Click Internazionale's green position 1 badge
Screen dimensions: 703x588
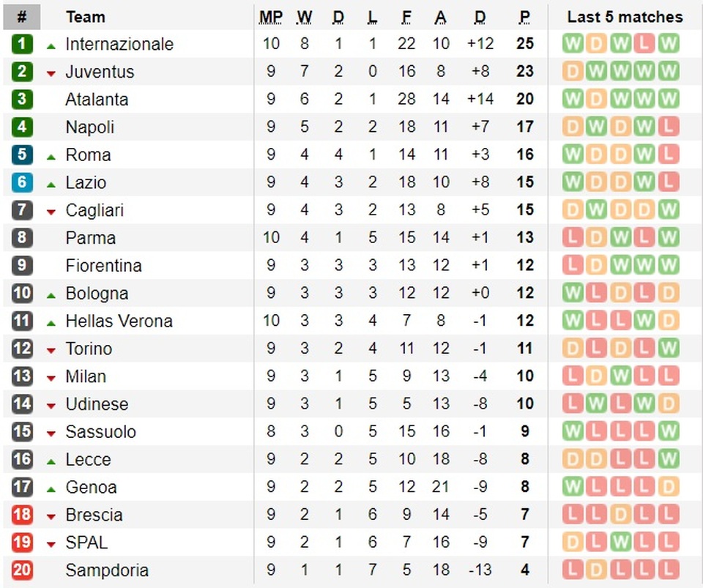(x=22, y=44)
